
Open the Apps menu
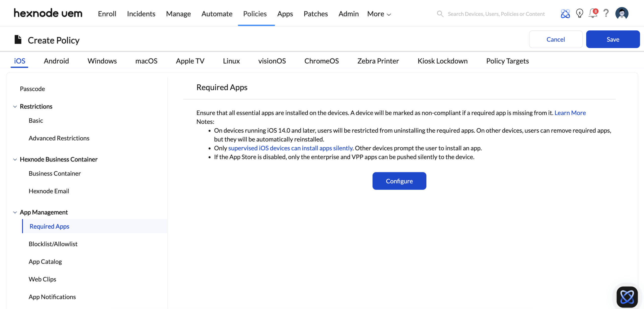click(x=285, y=14)
